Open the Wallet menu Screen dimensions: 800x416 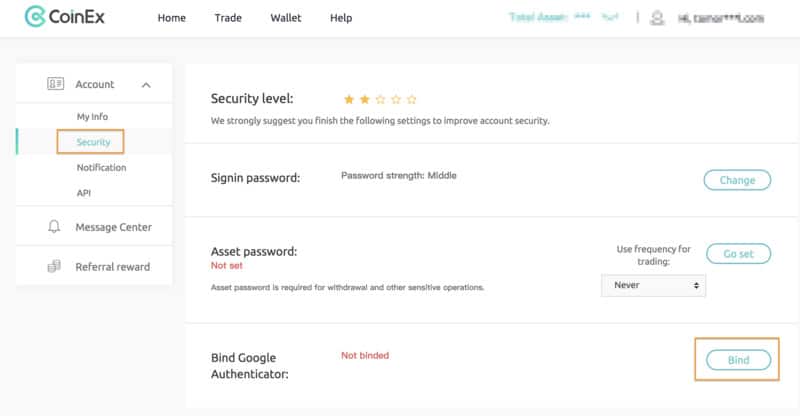pyautogui.click(x=286, y=18)
